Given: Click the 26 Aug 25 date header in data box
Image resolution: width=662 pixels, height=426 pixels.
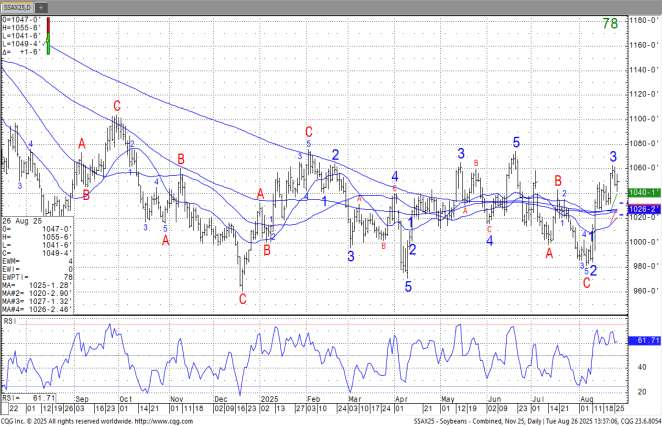Looking at the screenshot, I should tap(20, 219).
